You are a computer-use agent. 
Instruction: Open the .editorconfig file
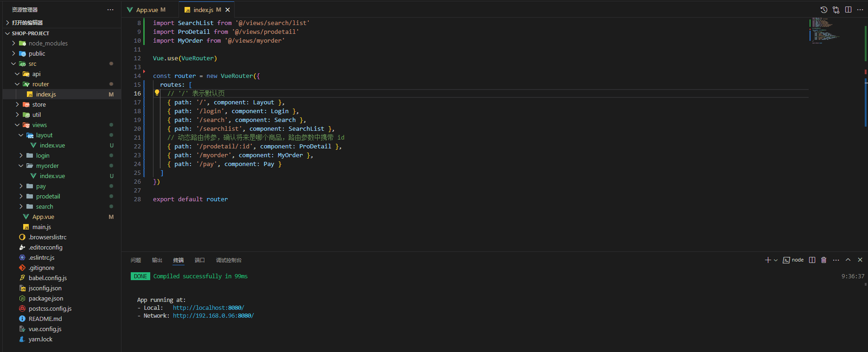coord(61,247)
